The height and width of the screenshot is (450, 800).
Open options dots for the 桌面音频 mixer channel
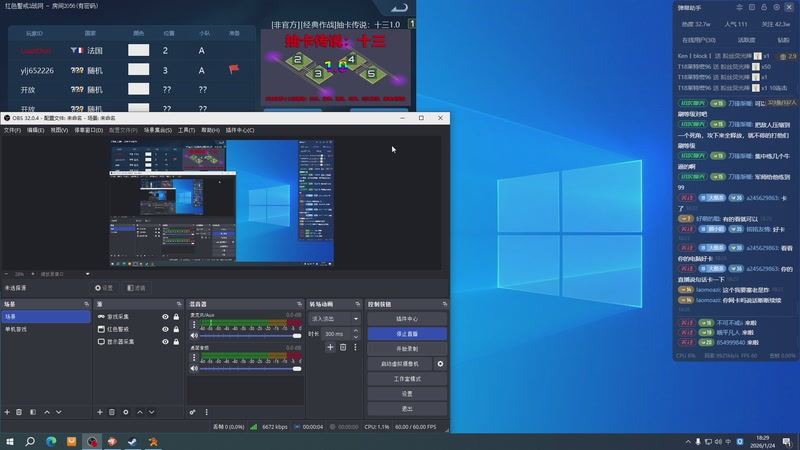click(194, 357)
